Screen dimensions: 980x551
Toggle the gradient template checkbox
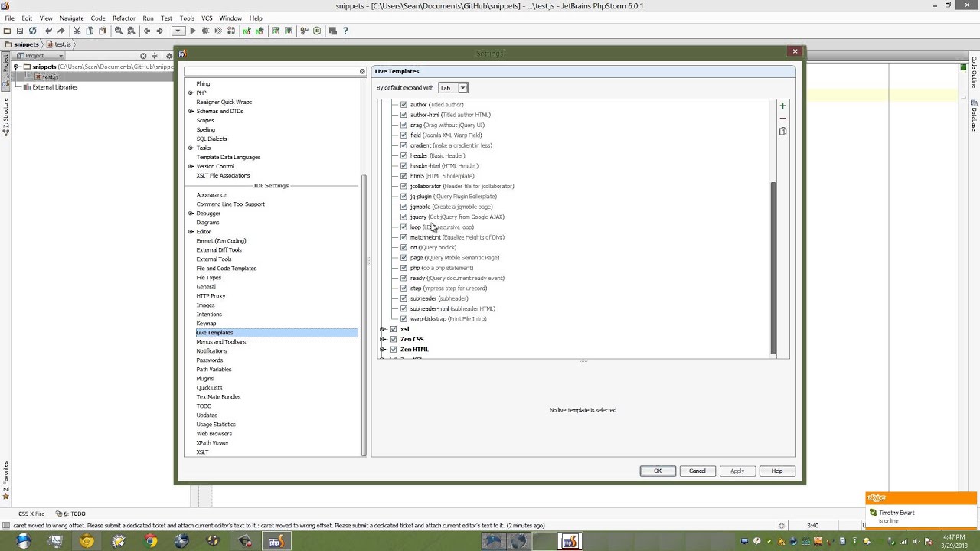point(403,145)
